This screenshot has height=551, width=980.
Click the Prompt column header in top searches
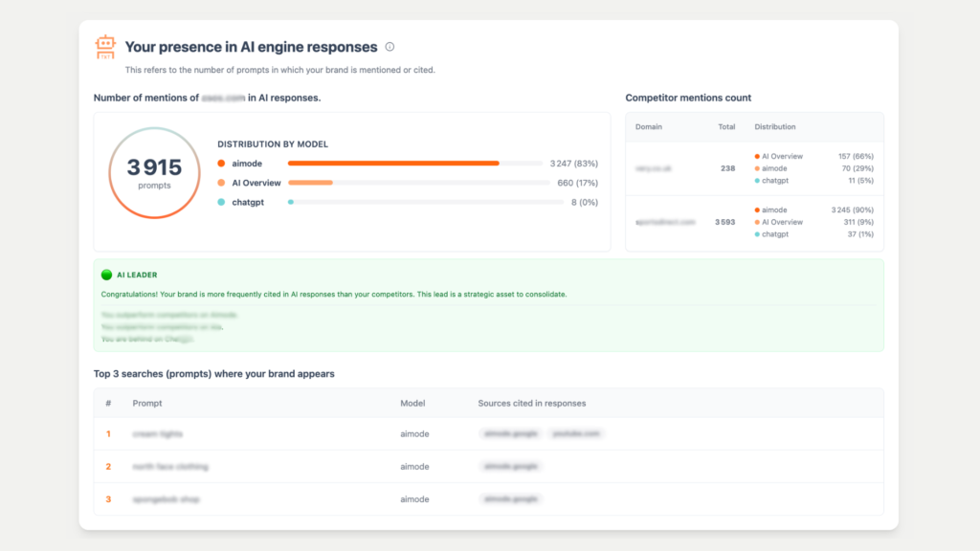click(x=147, y=404)
